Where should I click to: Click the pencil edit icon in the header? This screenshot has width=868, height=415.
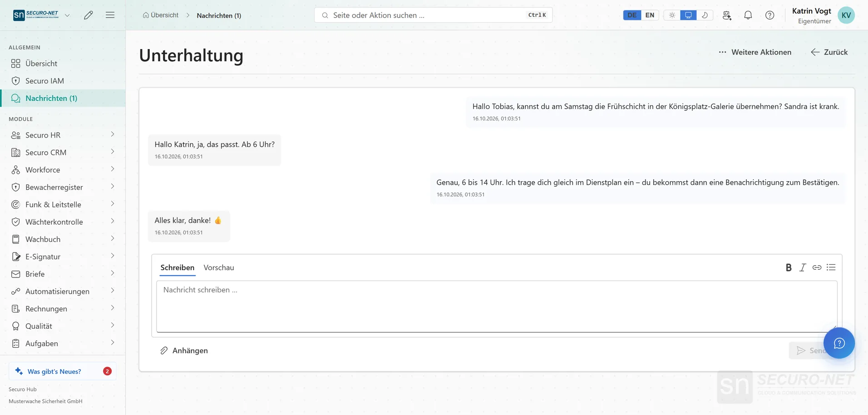point(89,15)
